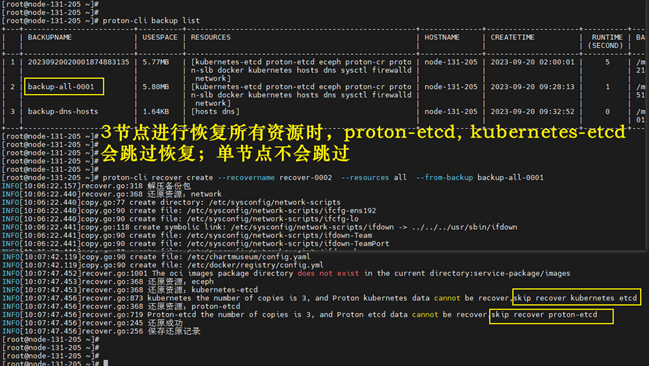This screenshot has width=649, height=366.
Task: Select the backup-dns-hosts table entry
Action: coord(63,112)
